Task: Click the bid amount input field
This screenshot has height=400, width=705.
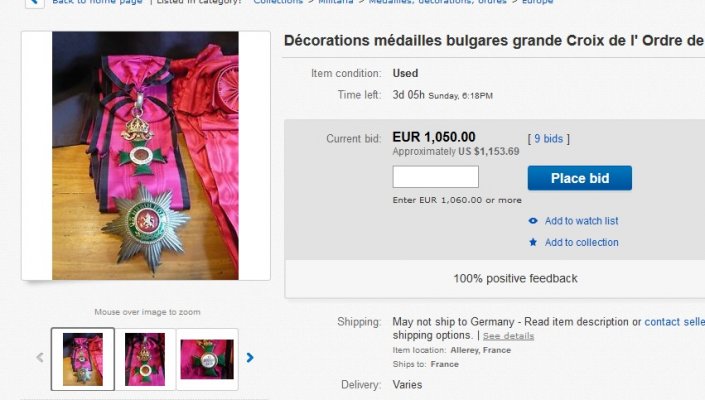Action: point(435,177)
